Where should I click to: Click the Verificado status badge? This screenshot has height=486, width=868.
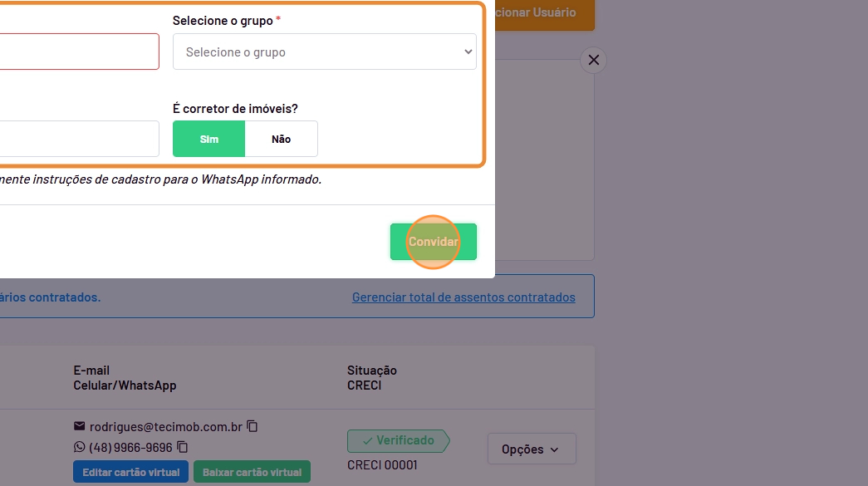(398, 440)
